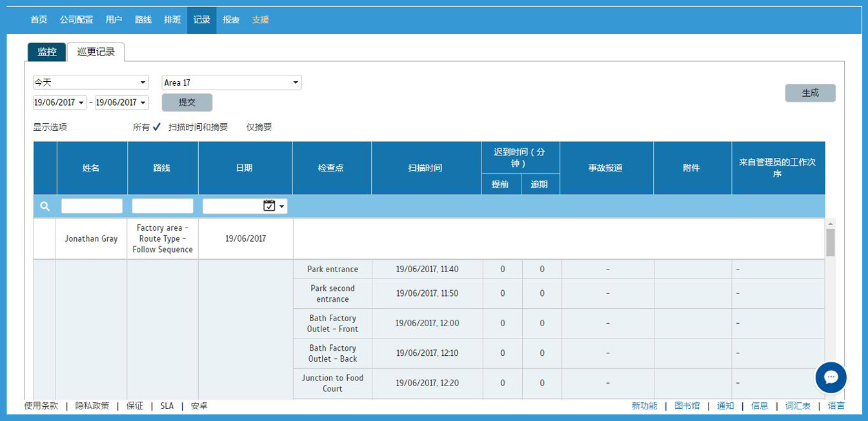Switch to the 监控 tab

pos(46,52)
